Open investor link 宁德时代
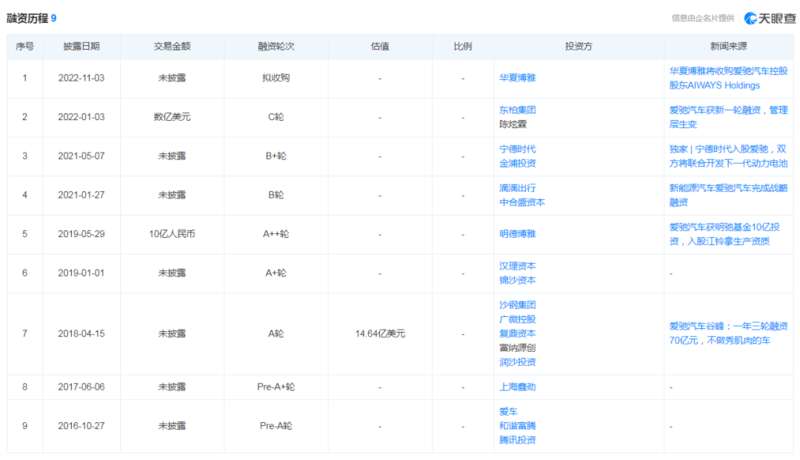 (x=517, y=149)
